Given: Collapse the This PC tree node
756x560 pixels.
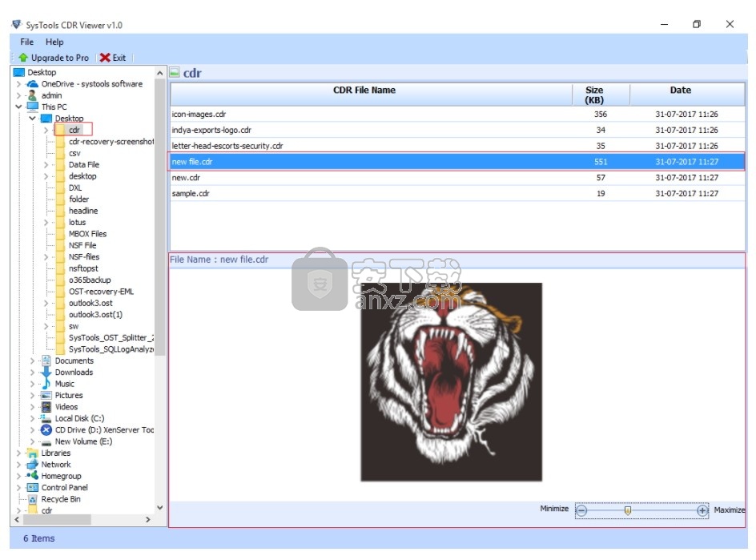Looking at the screenshot, I should point(18,107).
